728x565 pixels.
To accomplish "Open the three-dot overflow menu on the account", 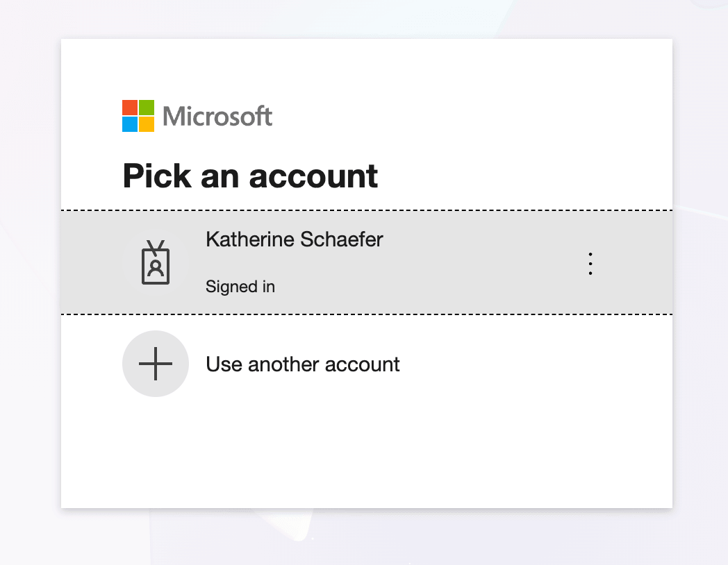I will pyautogui.click(x=590, y=263).
